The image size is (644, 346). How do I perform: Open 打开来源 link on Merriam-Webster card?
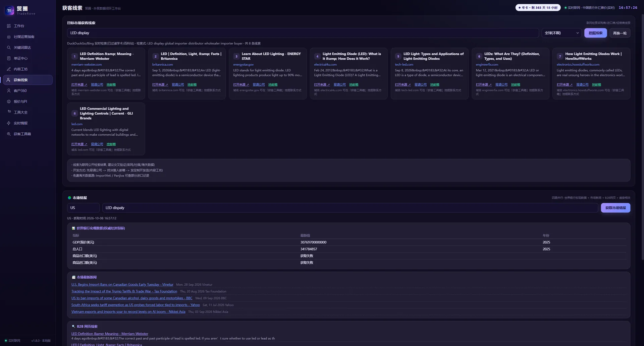(x=79, y=85)
